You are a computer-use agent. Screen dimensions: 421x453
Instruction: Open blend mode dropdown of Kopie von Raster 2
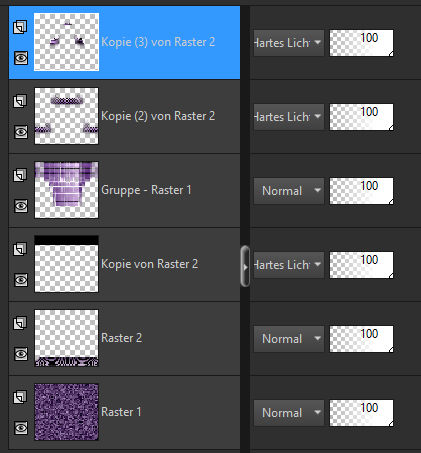289,265
